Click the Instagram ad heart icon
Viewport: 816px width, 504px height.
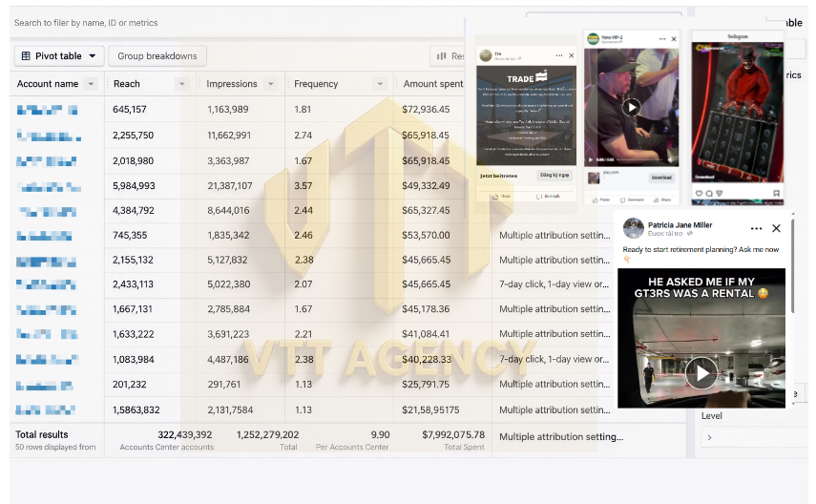pos(699,193)
